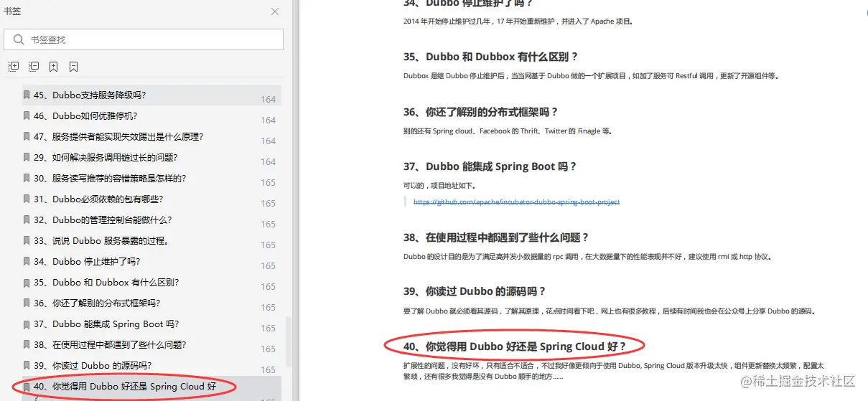Viewport: 868px width, 401px height.
Task: Click heading 40、你觉得用 Dubbo 好还是 Spring Cloud 好? in document
Action: (515, 346)
